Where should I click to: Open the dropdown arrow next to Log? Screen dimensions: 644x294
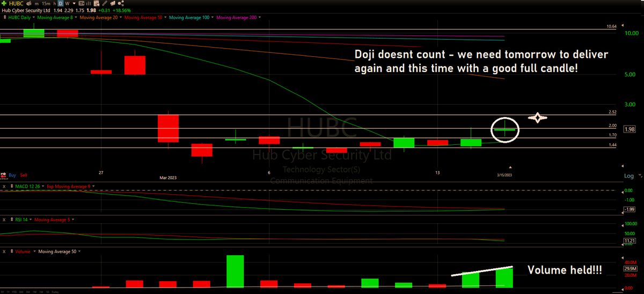pos(639,176)
